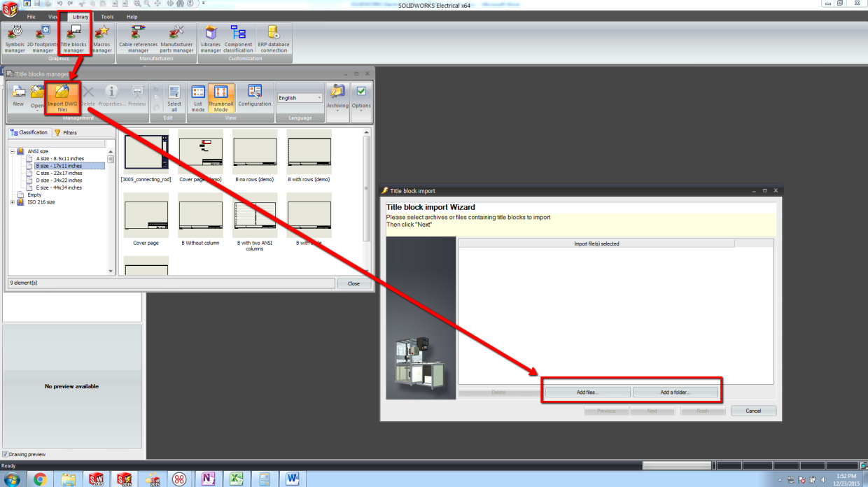
Task: Open the Component classification tool
Action: tap(238, 38)
